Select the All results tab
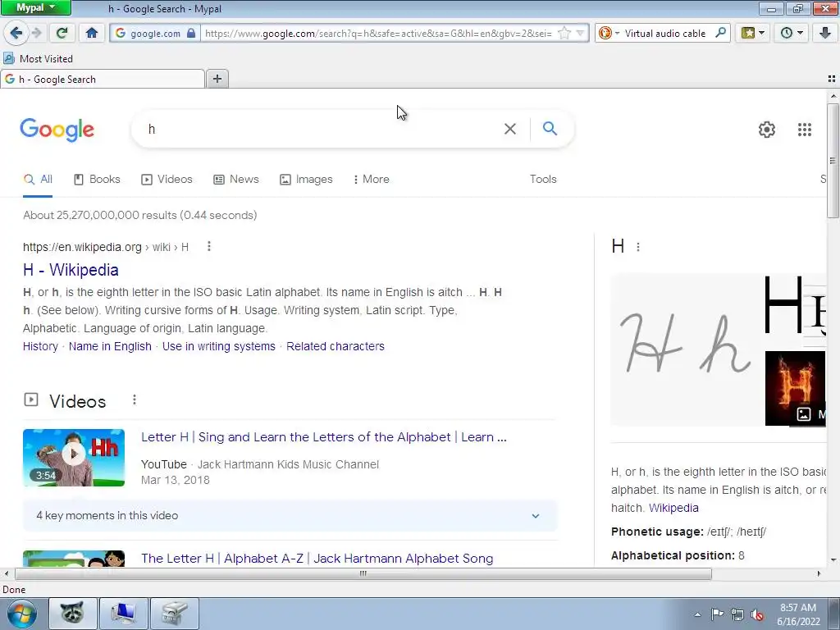This screenshot has height=630, width=840. click(38, 180)
